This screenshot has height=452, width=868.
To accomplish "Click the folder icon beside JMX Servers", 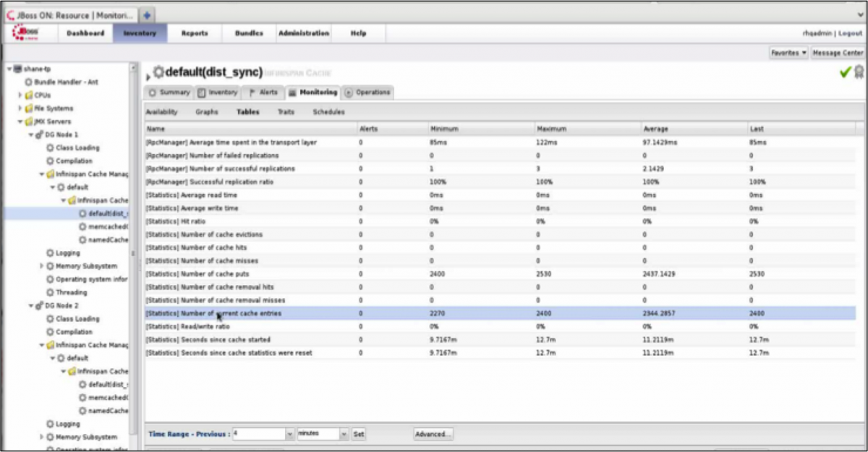I will (x=28, y=121).
